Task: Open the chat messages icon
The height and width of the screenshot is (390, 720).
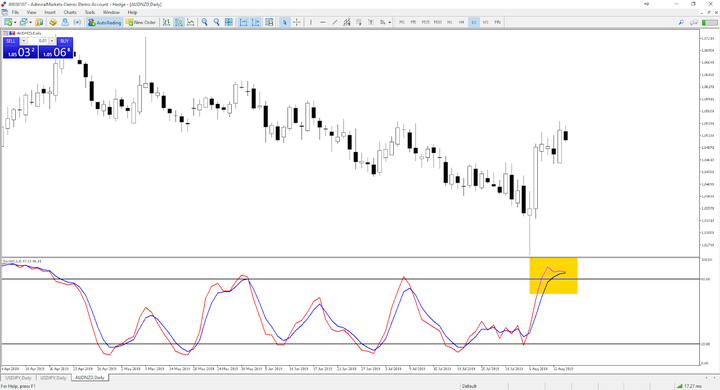Action: 694,22
